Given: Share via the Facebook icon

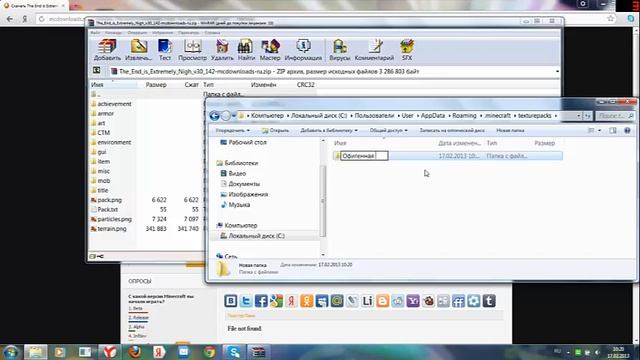Looking at the screenshot, I should click(x=261, y=301).
